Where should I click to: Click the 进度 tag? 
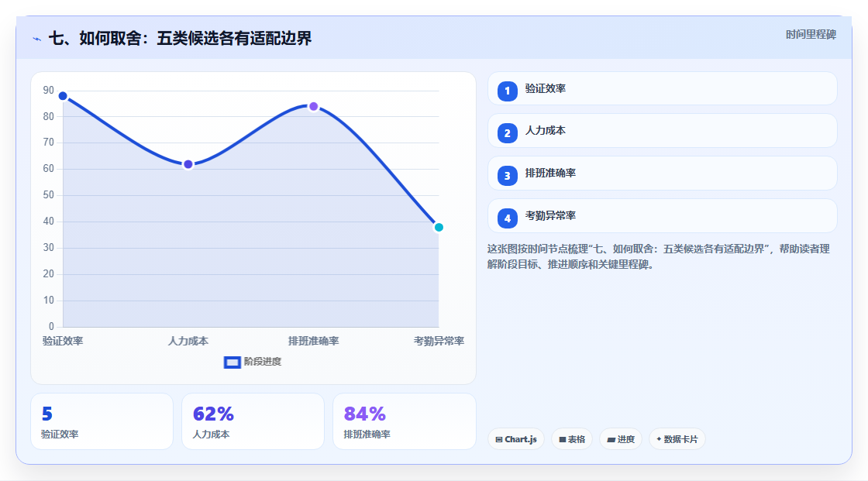(621, 439)
